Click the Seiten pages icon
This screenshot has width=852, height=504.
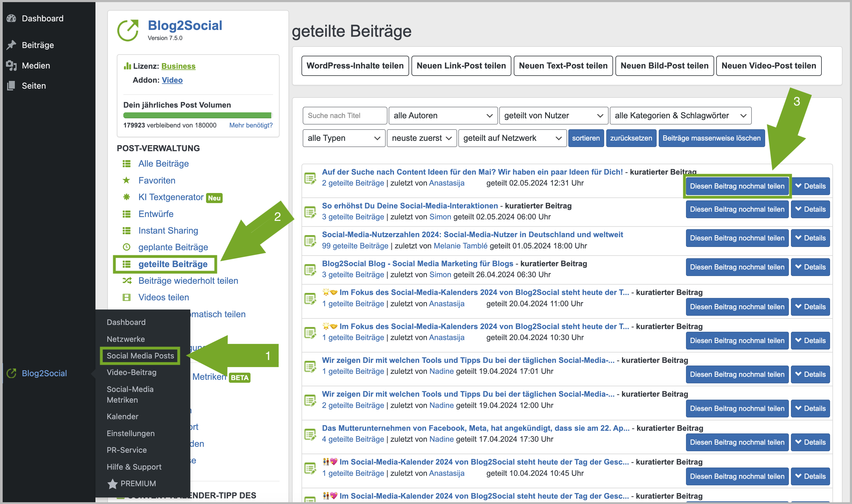(x=11, y=86)
